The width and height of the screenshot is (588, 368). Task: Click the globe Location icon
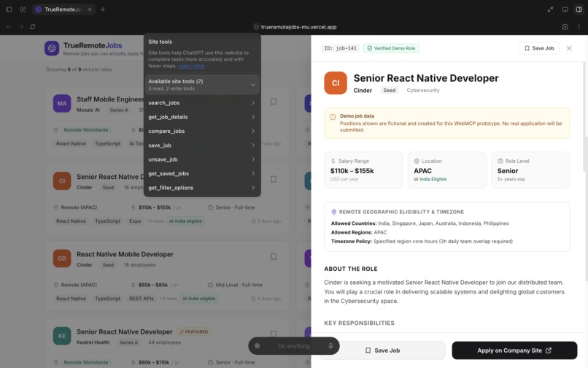[x=417, y=161]
